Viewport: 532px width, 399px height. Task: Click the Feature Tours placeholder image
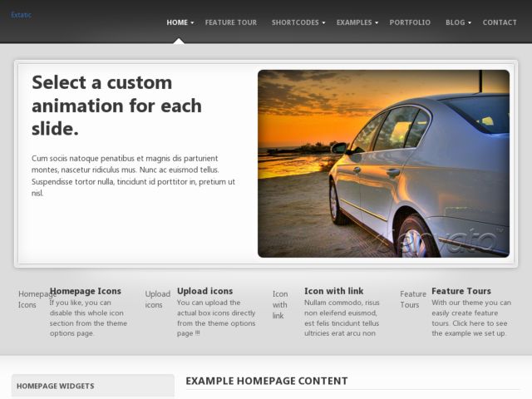pos(413,299)
